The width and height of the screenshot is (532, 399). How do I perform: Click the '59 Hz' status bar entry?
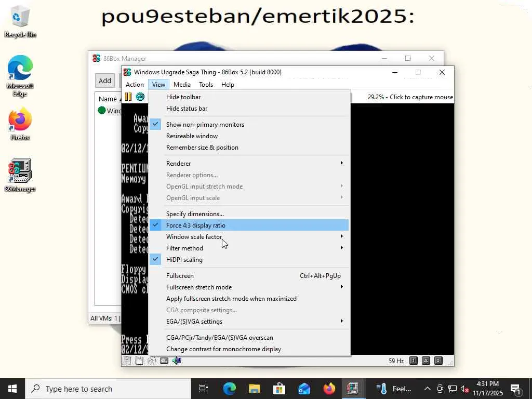(x=396, y=361)
